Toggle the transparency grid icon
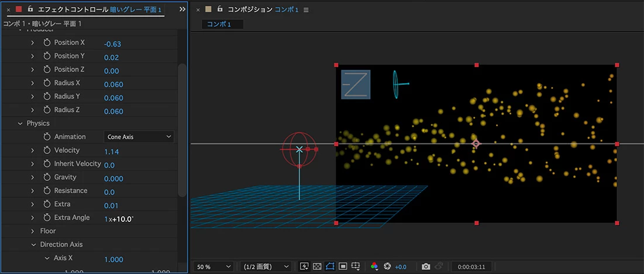Image resolution: width=644 pixels, height=274 pixels. [x=316, y=266]
